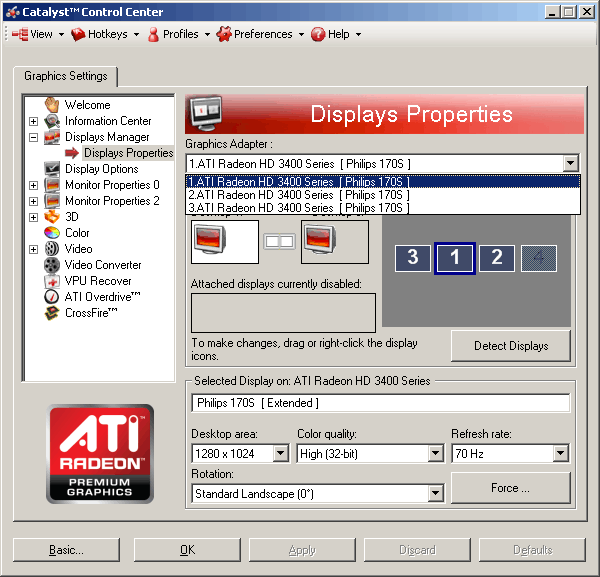The height and width of the screenshot is (577, 600).
Task: Click the Video Converter icon
Action: 52,265
